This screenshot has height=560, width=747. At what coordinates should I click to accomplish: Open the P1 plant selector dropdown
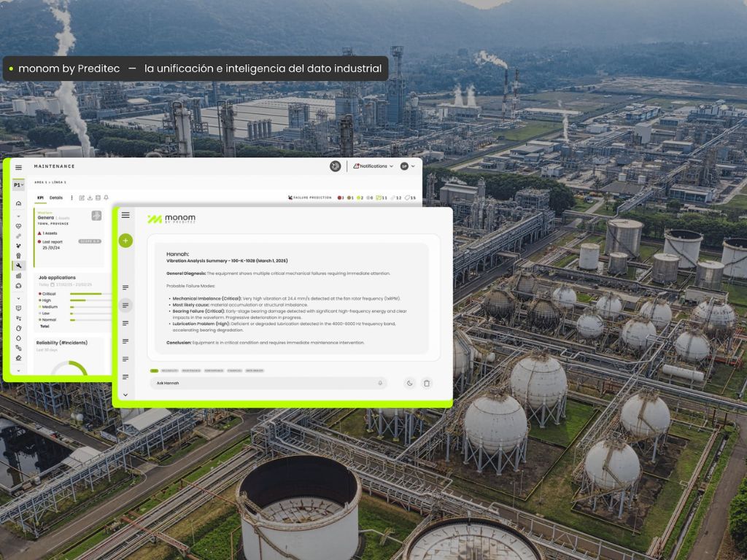(x=18, y=184)
